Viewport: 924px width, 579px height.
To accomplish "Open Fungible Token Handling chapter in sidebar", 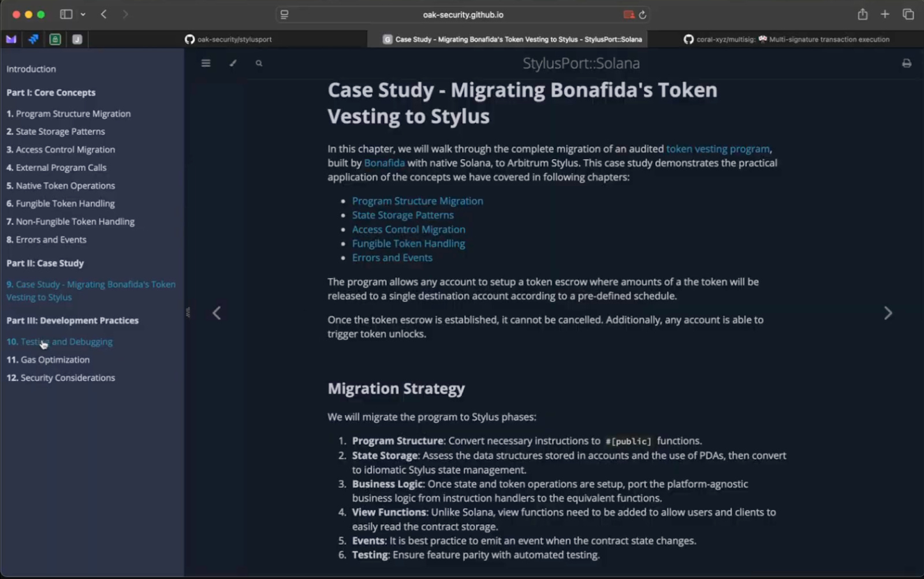I will click(61, 203).
